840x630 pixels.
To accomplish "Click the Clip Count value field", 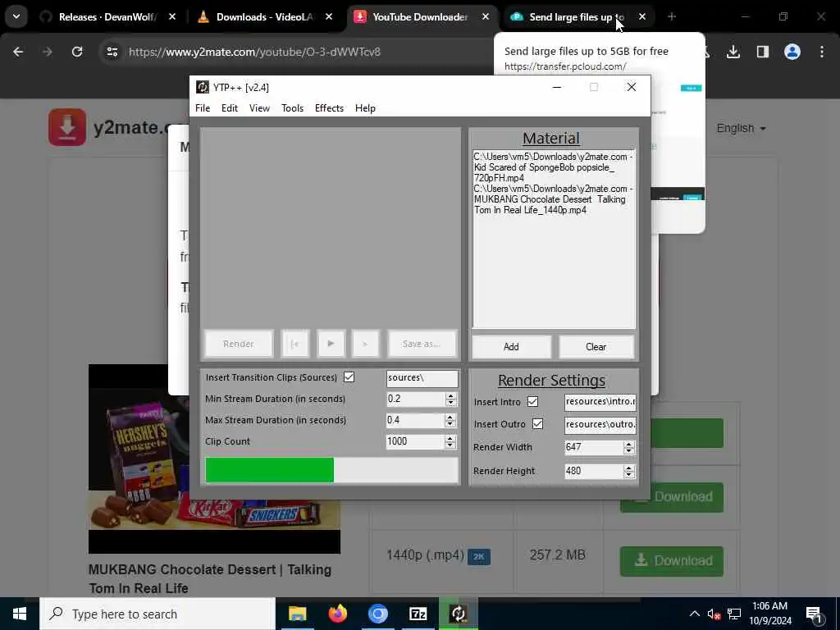I will [416, 441].
